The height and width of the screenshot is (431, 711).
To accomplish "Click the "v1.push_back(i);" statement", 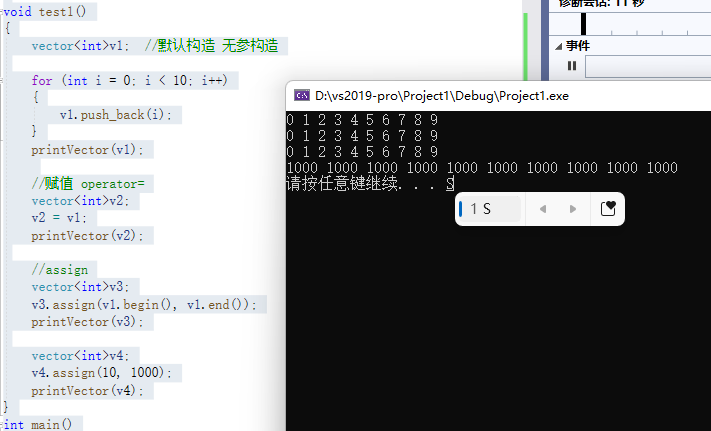I will pyautogui.click(x=116, y=115).
